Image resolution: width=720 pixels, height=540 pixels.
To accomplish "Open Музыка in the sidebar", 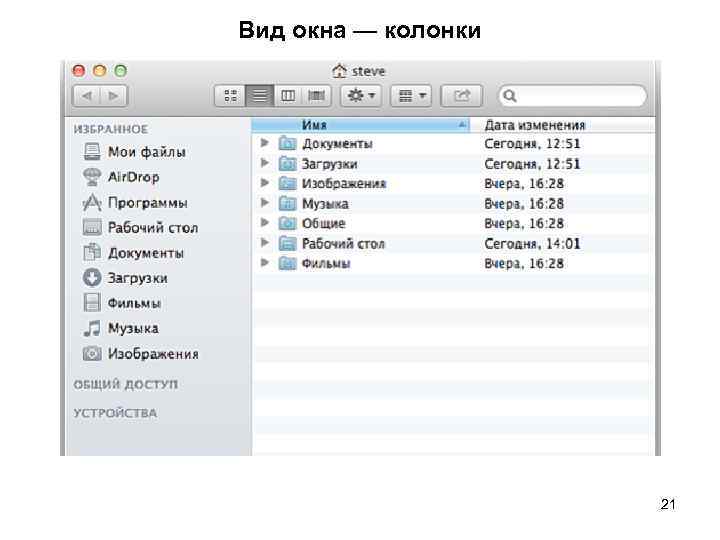I will click(133, 328).
